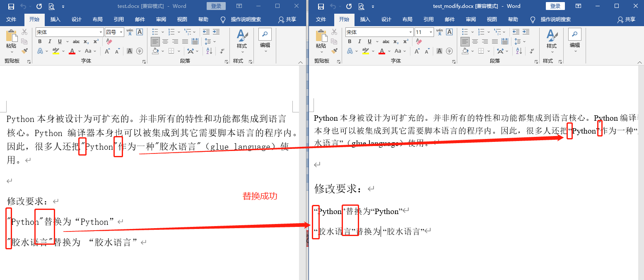Click numbering list icon in test_modify.docx window
The image size is (644, 280).
pos(482,32)
